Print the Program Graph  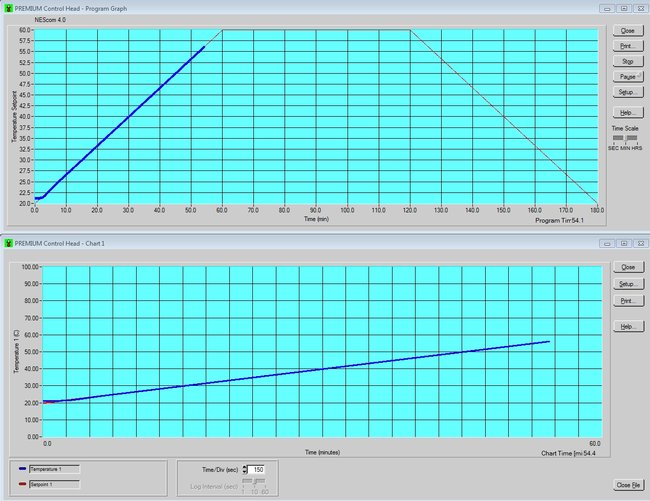click(627, 46)
